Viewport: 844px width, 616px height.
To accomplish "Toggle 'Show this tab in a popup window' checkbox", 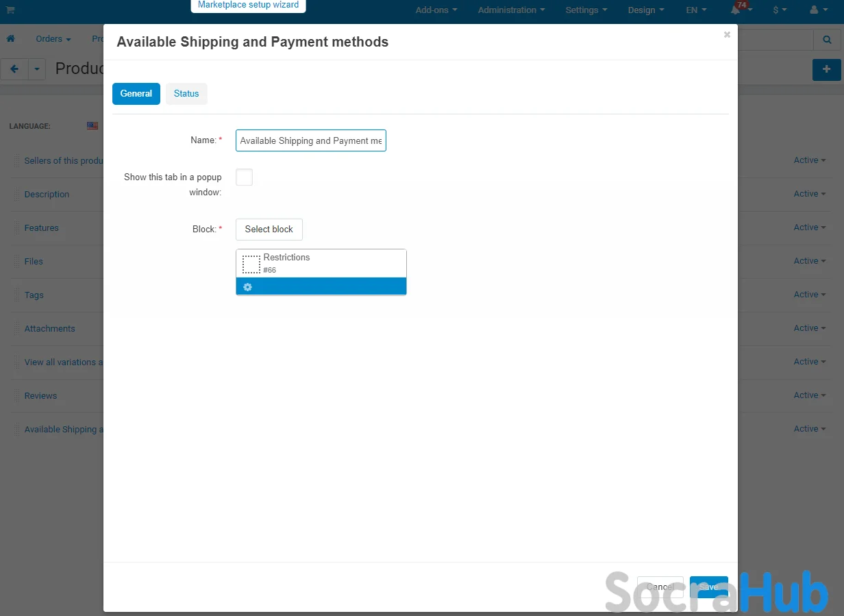I will pyautogui.click(x=244, y=177).
